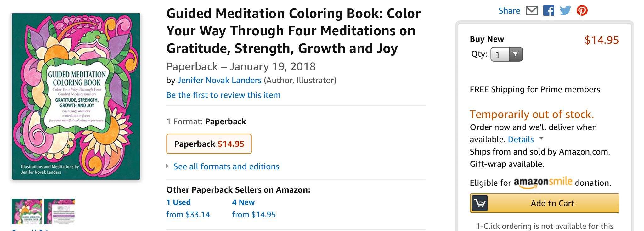Select the Paperback $14.95 format button
The image size is (644, 231).
209,144
